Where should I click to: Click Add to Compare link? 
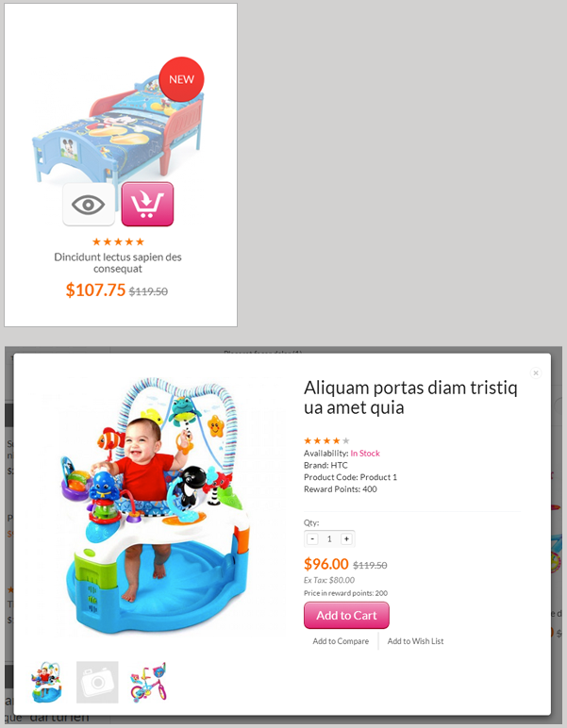(341, 641)
